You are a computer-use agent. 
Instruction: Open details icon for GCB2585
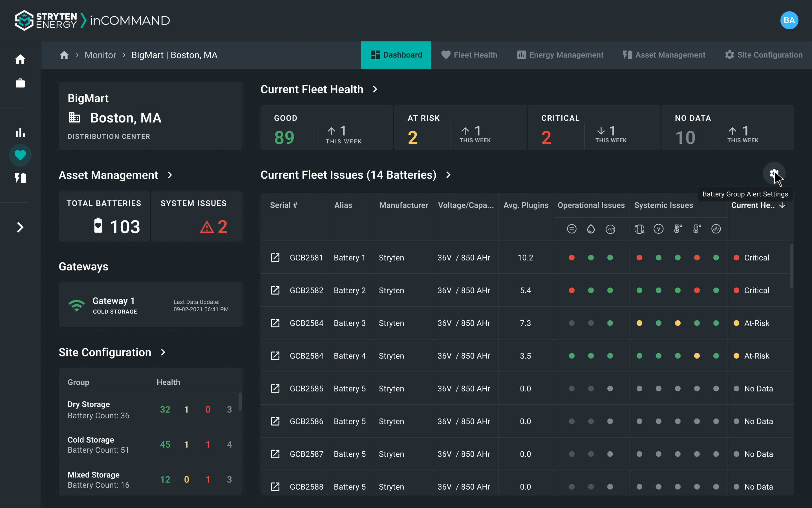tap(275, 388)
